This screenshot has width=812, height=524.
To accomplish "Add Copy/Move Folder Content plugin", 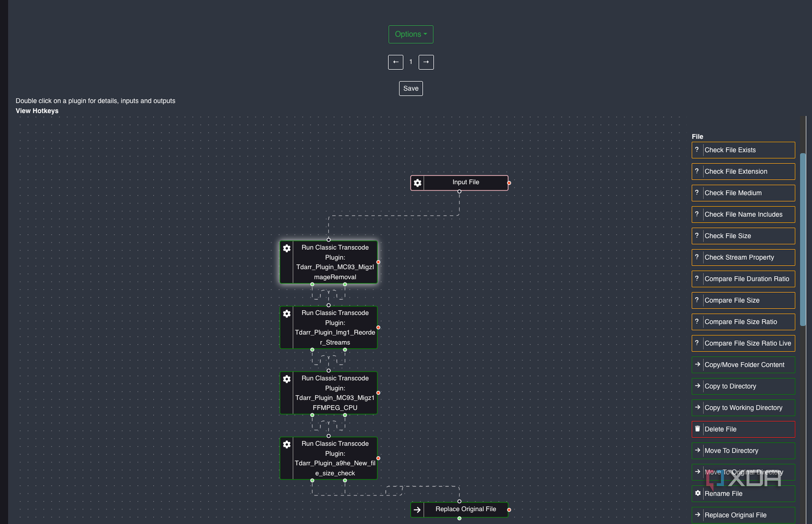I will [x=743, y=365].
